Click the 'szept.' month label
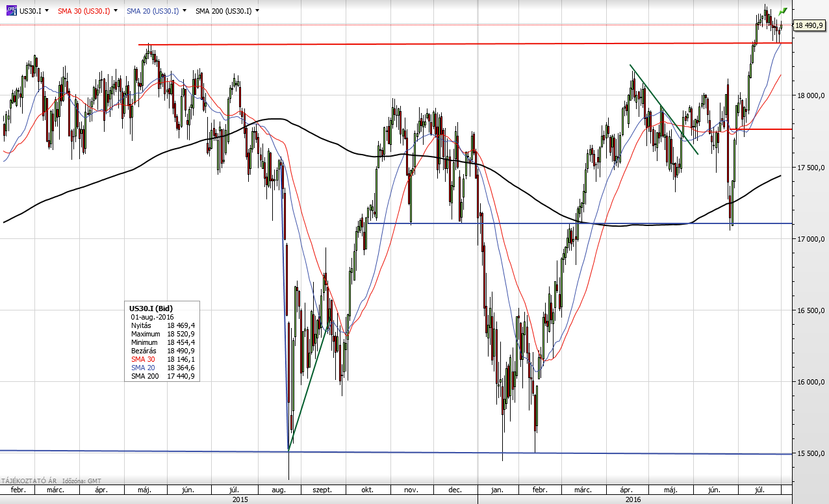 322,490
